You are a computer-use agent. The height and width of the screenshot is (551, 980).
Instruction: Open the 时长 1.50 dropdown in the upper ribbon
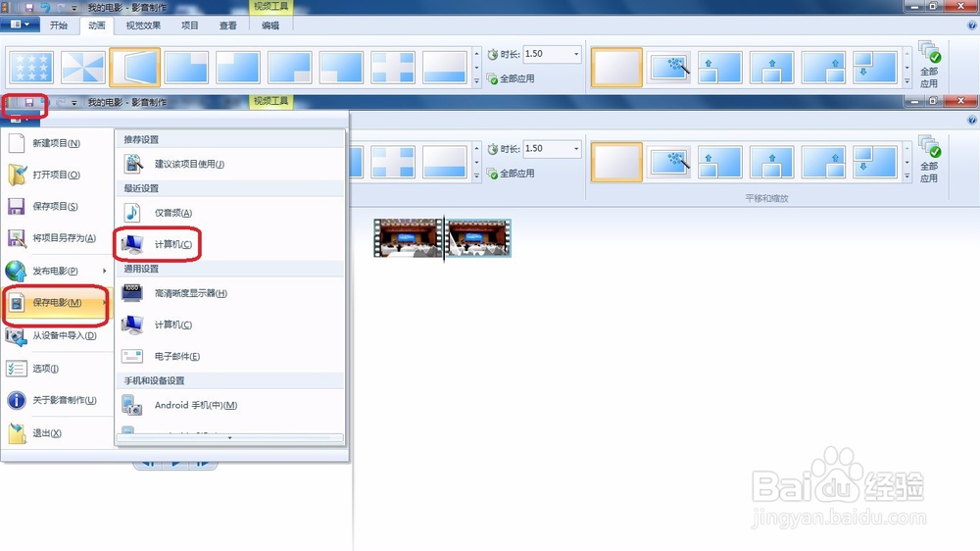pos(575,54)
